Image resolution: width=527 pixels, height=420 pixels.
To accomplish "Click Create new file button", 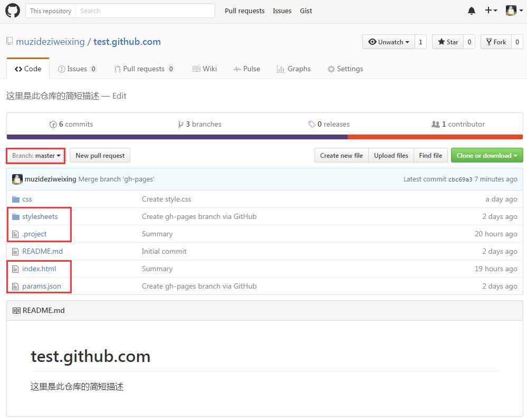I will 341,156.
